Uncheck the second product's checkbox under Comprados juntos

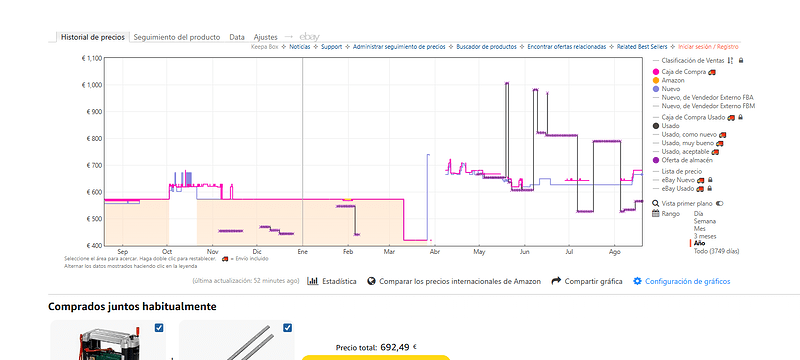(x=287, y=327)
